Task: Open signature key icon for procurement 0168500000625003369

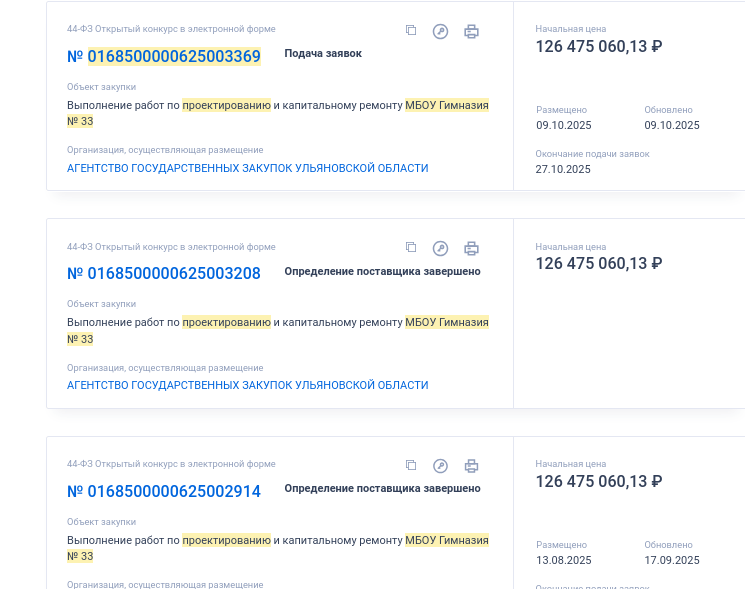Action: 440,31
